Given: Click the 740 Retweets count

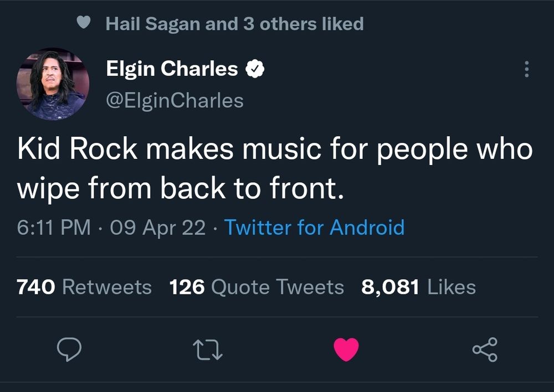Looking at the screenshot, I should 83,287.
